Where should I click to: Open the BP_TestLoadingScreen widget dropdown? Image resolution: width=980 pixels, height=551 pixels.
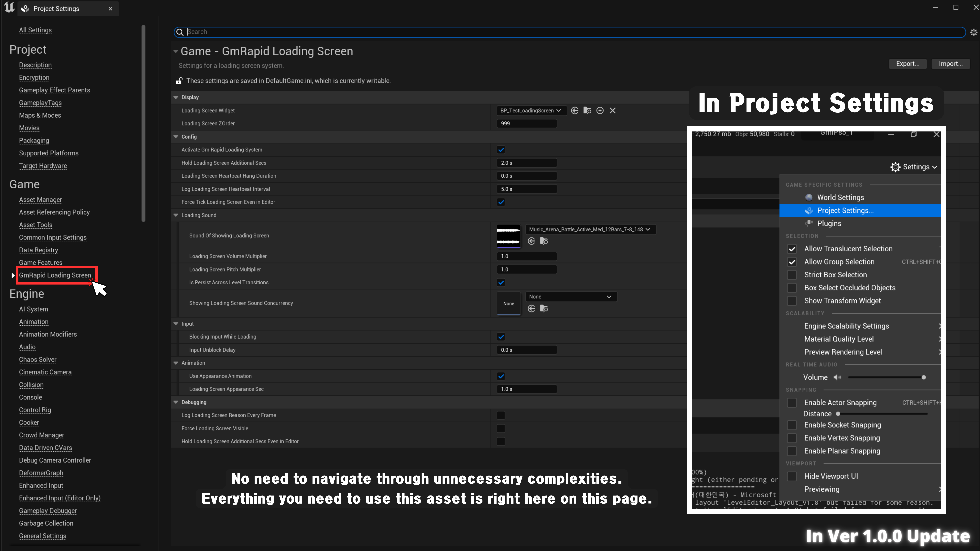(x=531, y=111)
